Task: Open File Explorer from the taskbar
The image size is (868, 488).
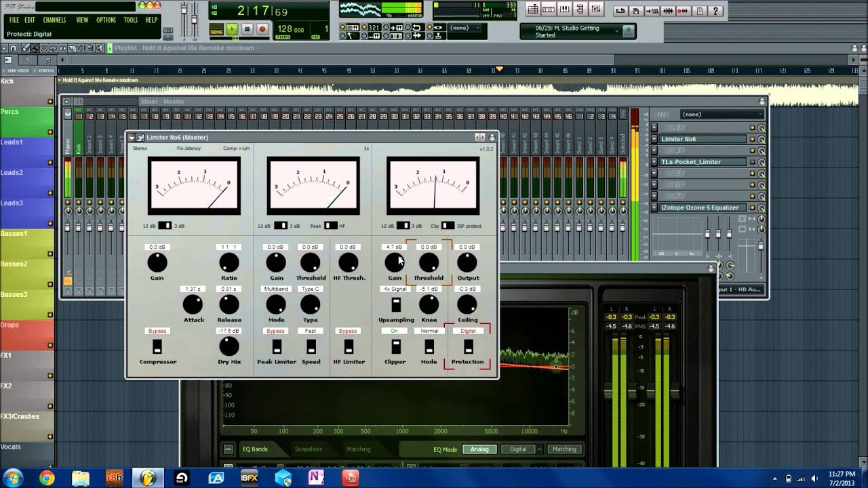Action: [x=81, y=478]
